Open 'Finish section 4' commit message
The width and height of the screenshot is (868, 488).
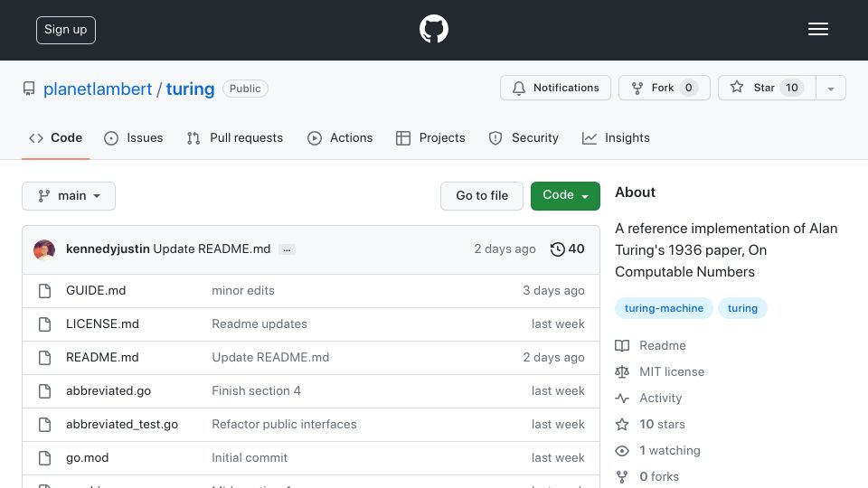[256, 390]
